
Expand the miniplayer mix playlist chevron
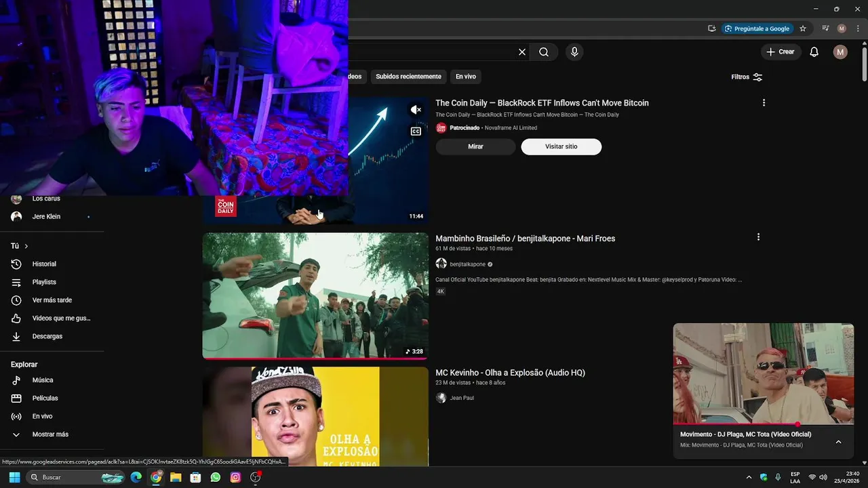tap(838, 442)
